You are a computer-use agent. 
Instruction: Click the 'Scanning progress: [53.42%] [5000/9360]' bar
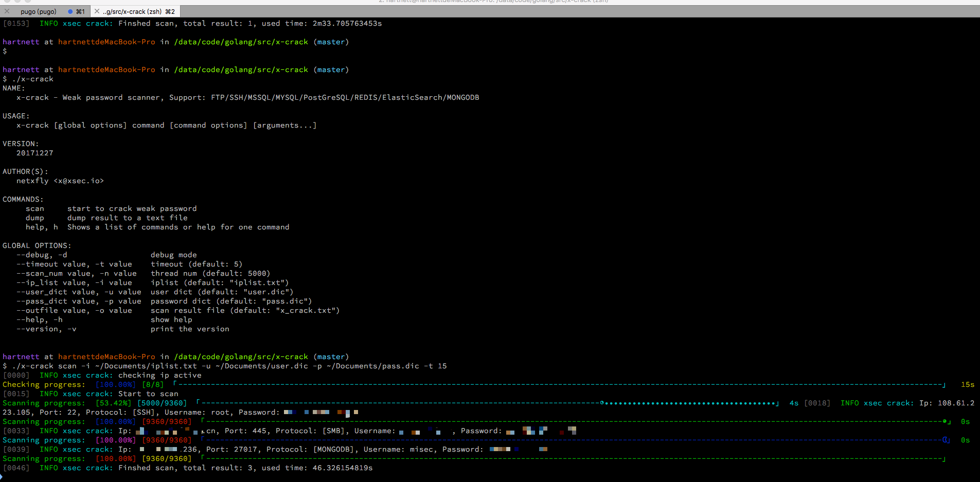pos(391,403)
